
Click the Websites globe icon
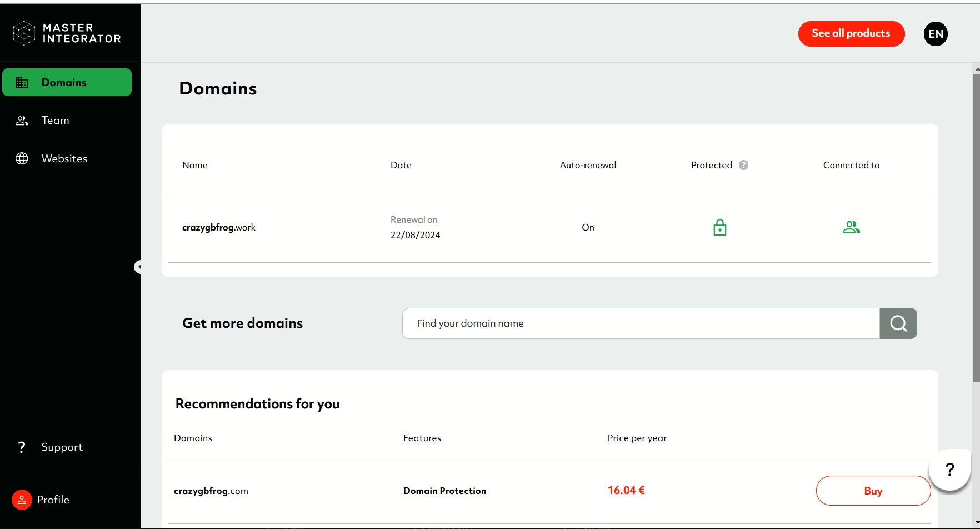point(22,158)
